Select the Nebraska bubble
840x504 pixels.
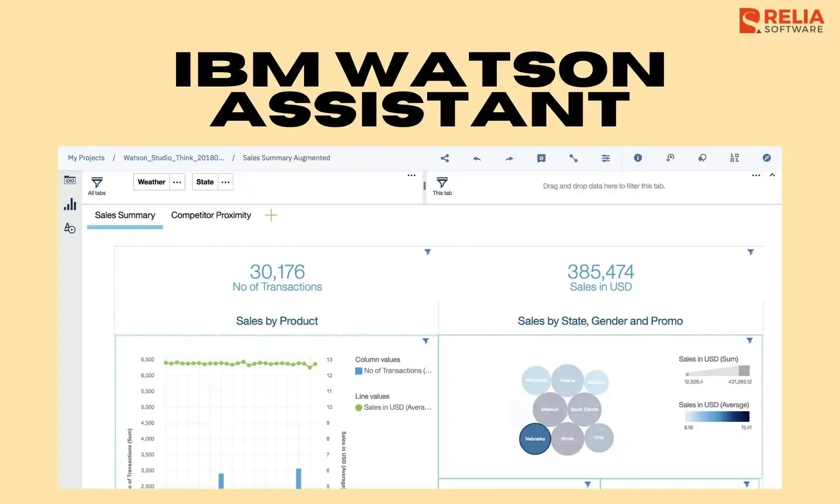coord(535,439)
